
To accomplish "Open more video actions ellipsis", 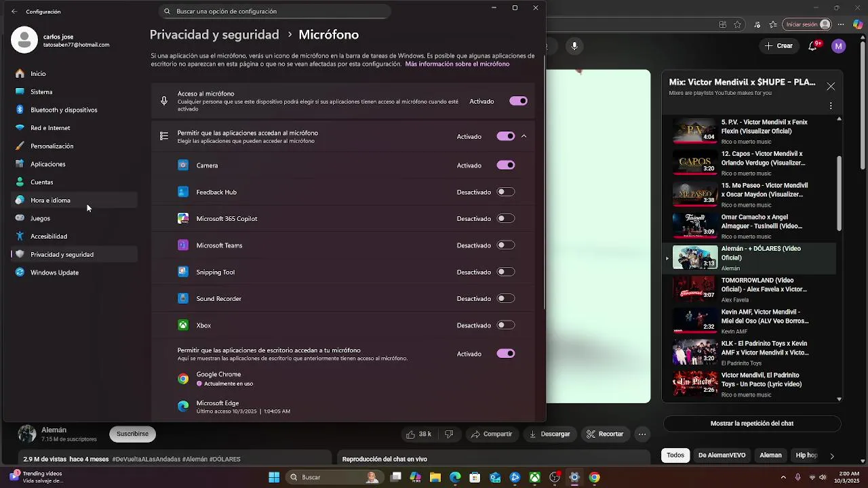I will (x=642, y=434).
